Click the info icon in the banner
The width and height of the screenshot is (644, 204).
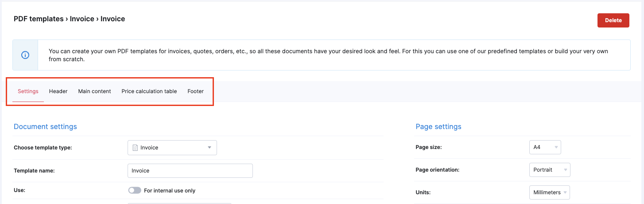25,55
